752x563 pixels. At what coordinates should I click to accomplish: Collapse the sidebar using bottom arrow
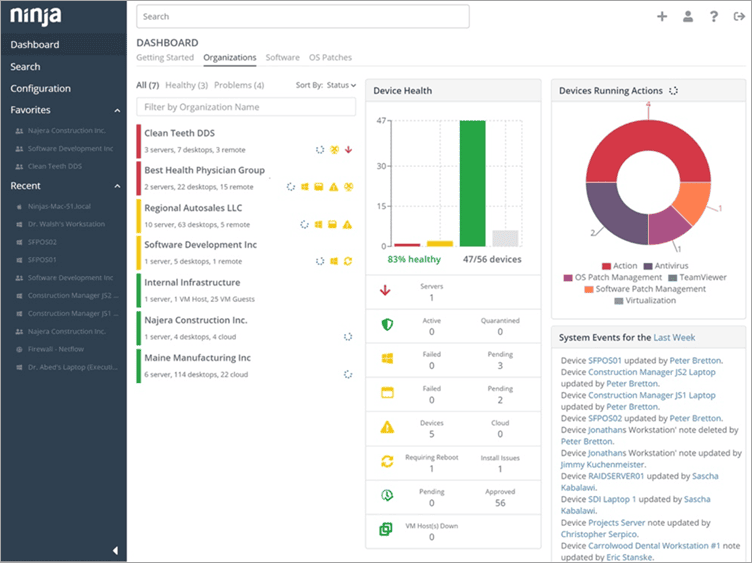click(x=115, y=551)
